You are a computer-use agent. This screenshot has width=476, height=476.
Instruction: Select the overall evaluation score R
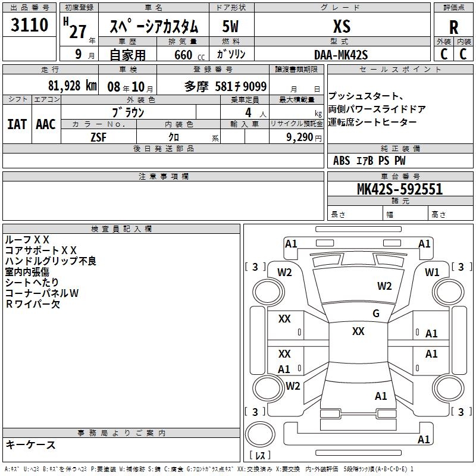[x=453, y=27]
